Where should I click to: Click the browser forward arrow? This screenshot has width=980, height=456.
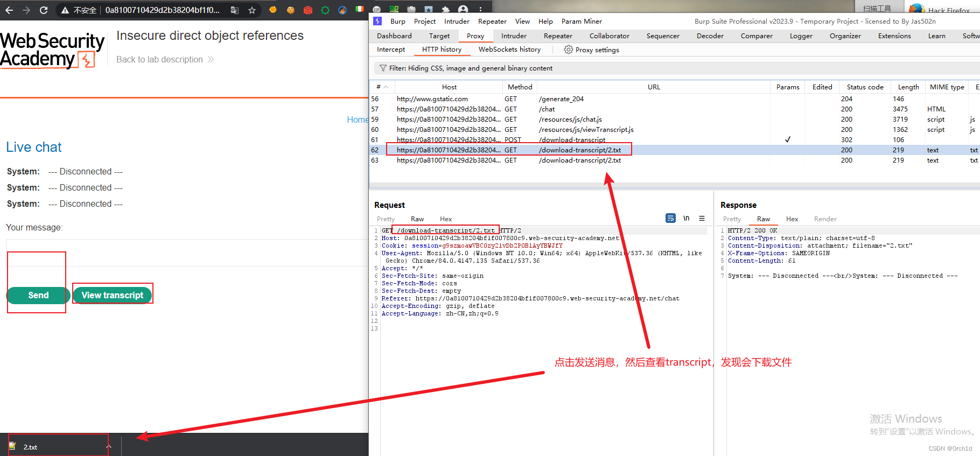26,10
